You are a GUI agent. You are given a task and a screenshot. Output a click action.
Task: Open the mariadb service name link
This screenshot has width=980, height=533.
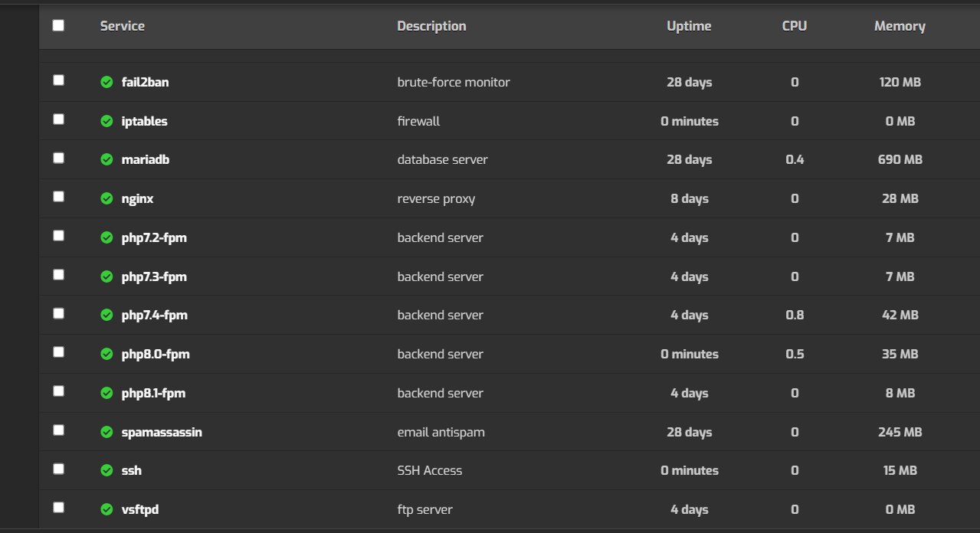point(146,159)
